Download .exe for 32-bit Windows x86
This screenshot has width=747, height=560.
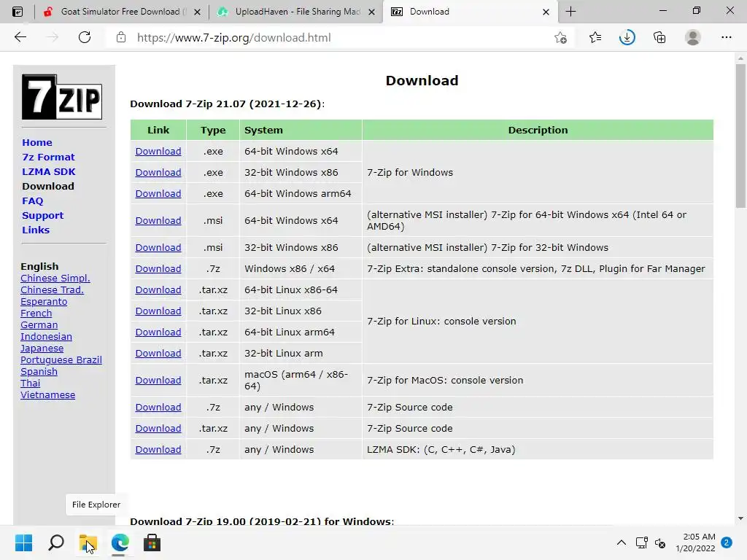point(158,172)
